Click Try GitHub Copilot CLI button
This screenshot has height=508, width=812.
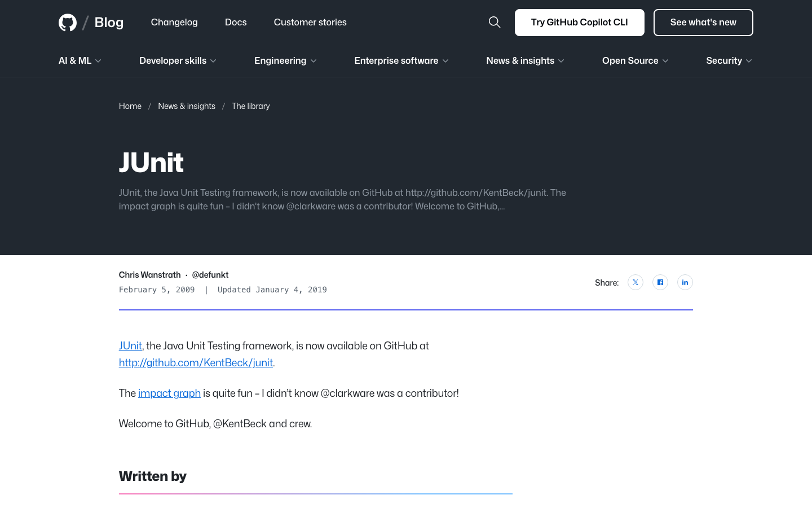click(x=580, y=23)
